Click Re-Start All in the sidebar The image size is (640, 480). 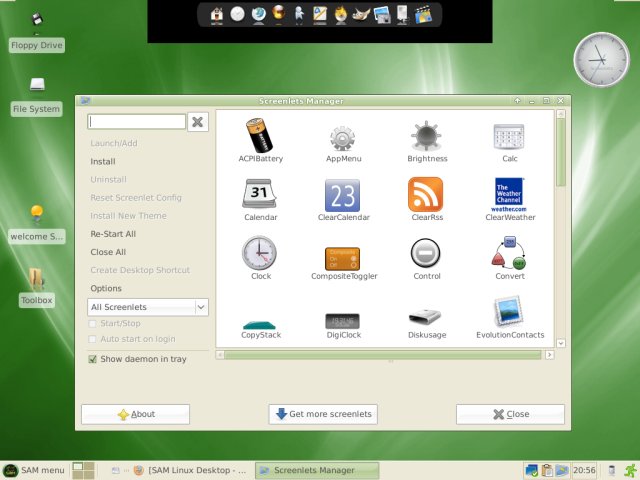113,234
